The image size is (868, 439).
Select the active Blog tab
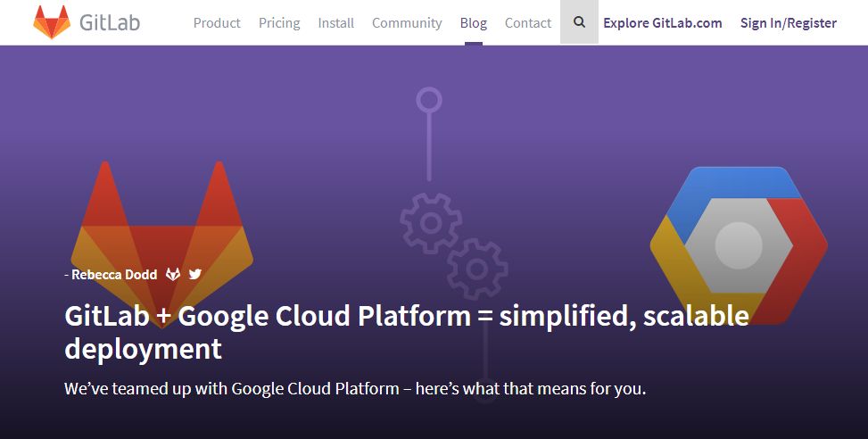tap(474, 22)
